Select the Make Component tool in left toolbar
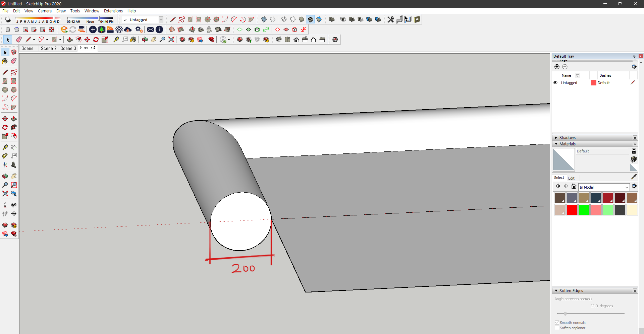Viewport: 644px width, 334px height. [14, 53]
